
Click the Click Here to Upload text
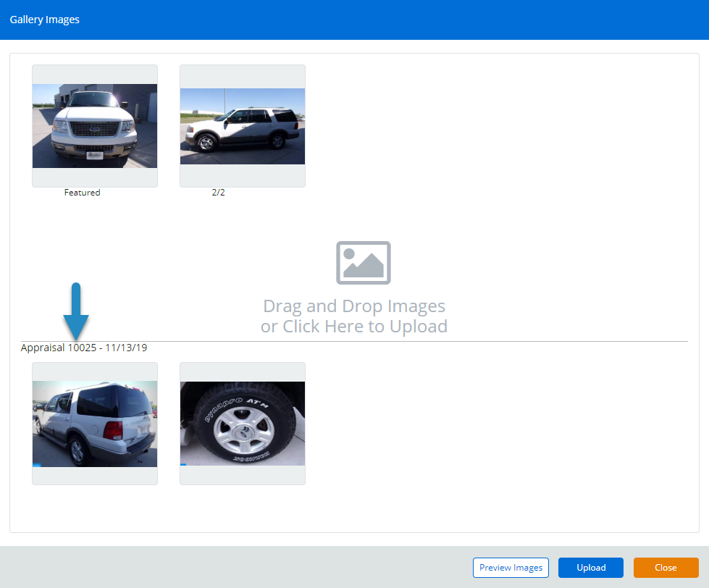[x=354, y=326]
